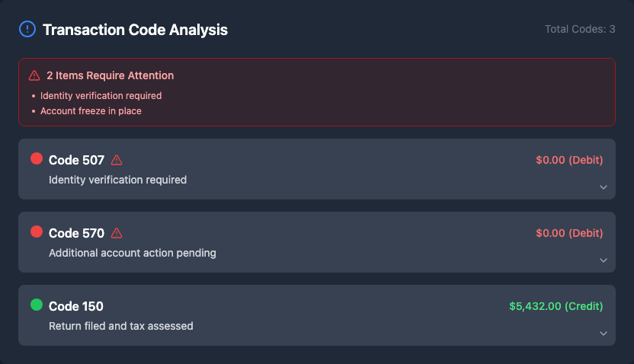Click the warning triangle next to Code 570
The width and height of the screenshot is (634, 364).
(x=117, y=233)
